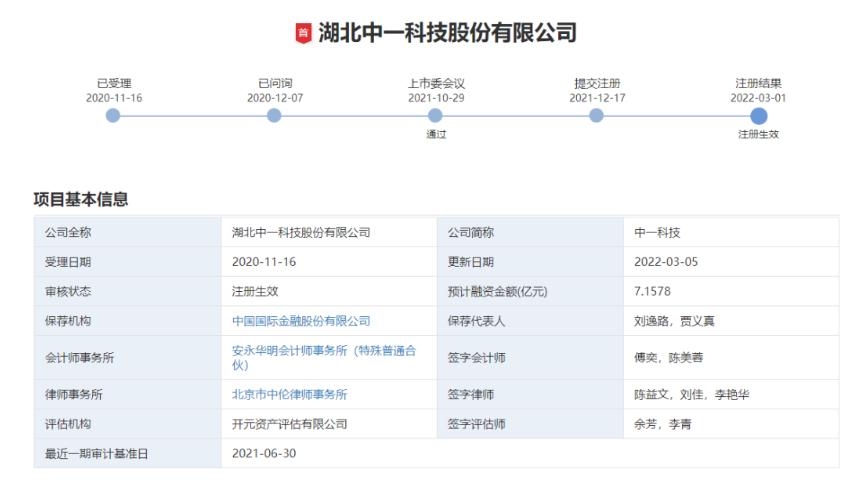Image resolution: width=867 pixels, height=485 pixels.
Task: Click the 律师事务所 label cell
Action: coord(128,394)
